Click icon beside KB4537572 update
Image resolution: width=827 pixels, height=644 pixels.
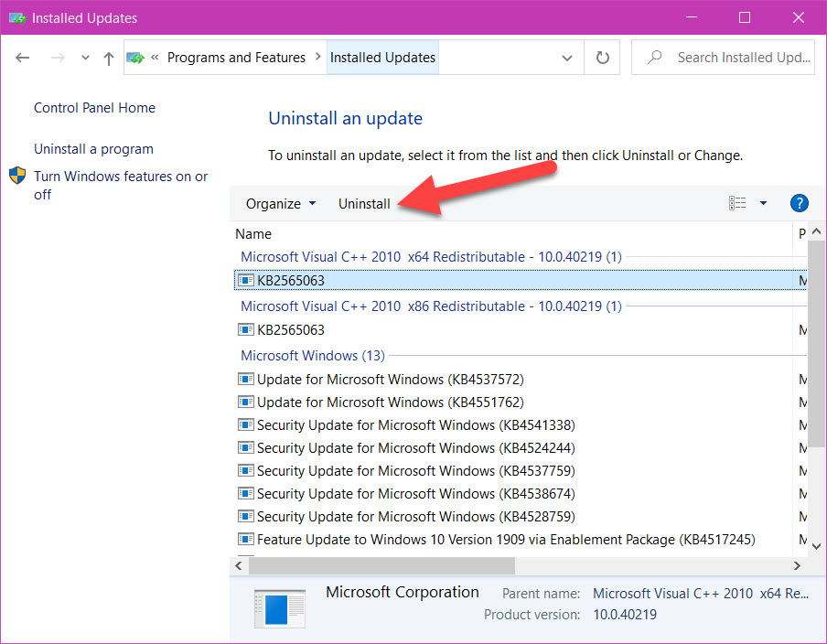point(246,379)
